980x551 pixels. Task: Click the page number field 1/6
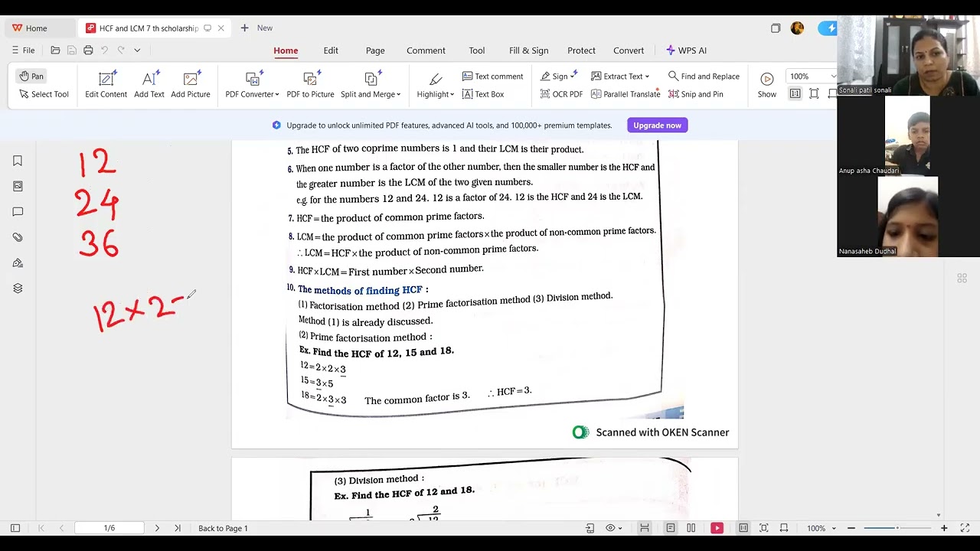[109, 528]
